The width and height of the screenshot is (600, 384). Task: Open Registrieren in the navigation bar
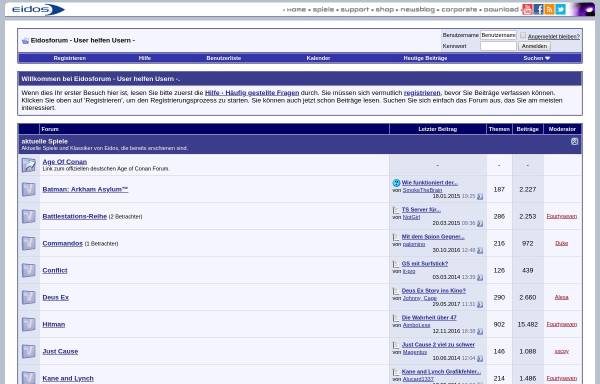click(70, 58)
